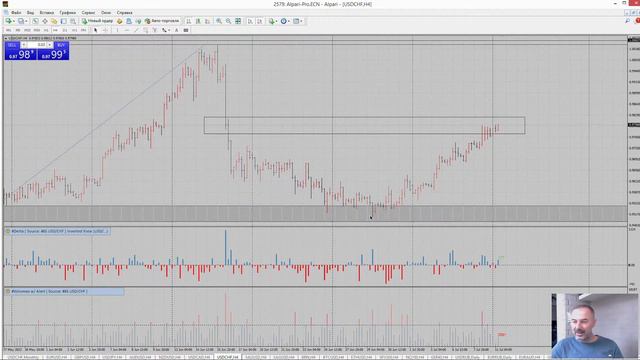Open the Файл menu

coord(16,13)
